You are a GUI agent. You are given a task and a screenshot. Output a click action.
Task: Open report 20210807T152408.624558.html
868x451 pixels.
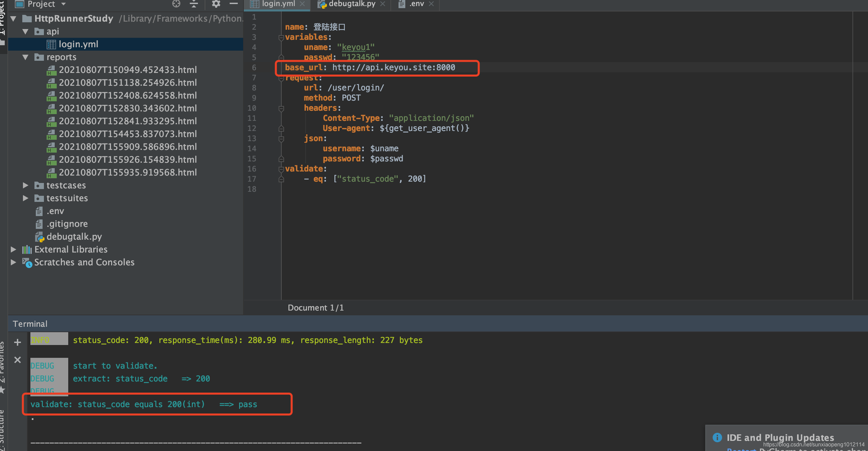tap(128, 96)
